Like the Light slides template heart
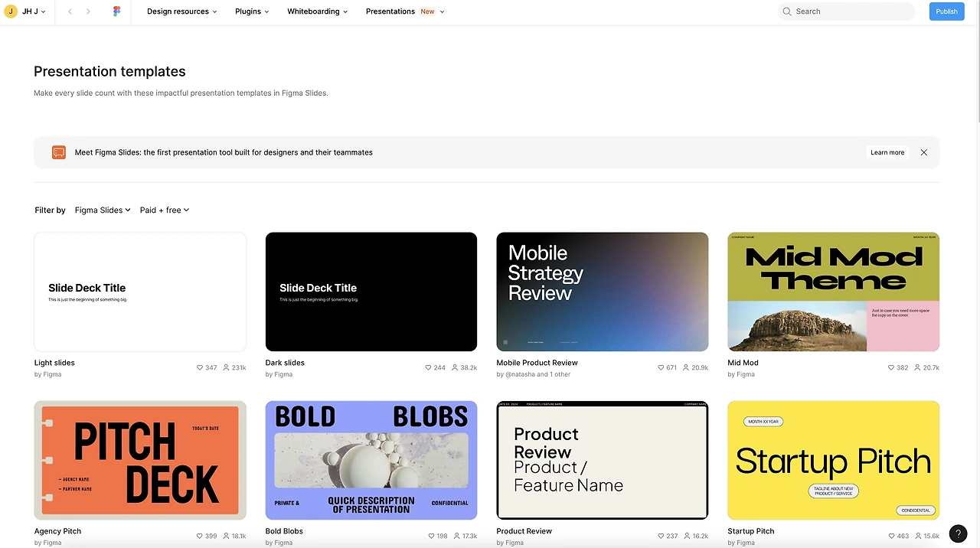 coord(200,367)
